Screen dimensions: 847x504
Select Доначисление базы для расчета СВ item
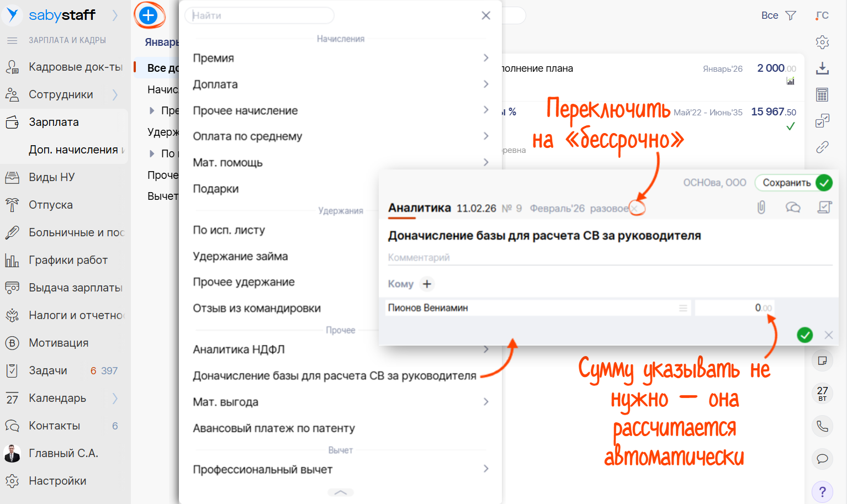point(334,376)
